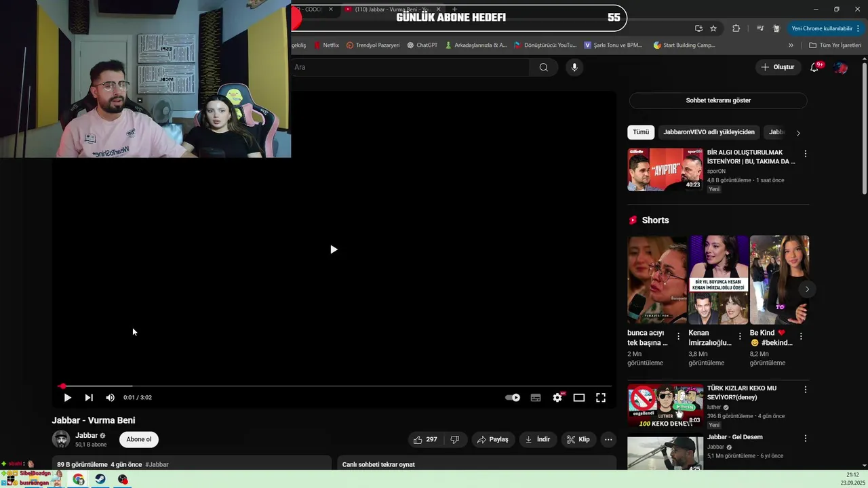The image size is (868, 488).
Task: Show chat replay with Sohbet tekrarını göster
Action: pos(718,100)
